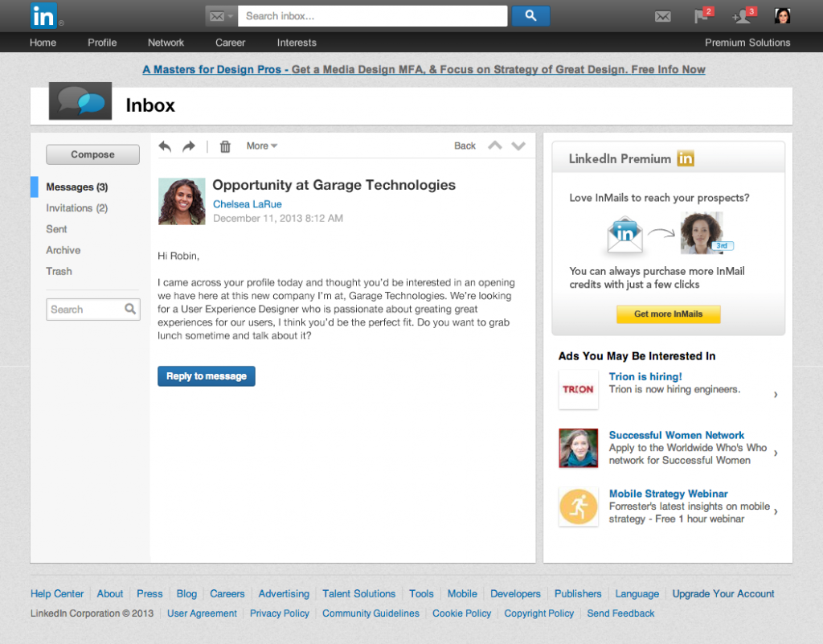The width and height of the screenshot is (823, 644).
Task: Open the Blog footer link
Action: [x=186, y=593]
